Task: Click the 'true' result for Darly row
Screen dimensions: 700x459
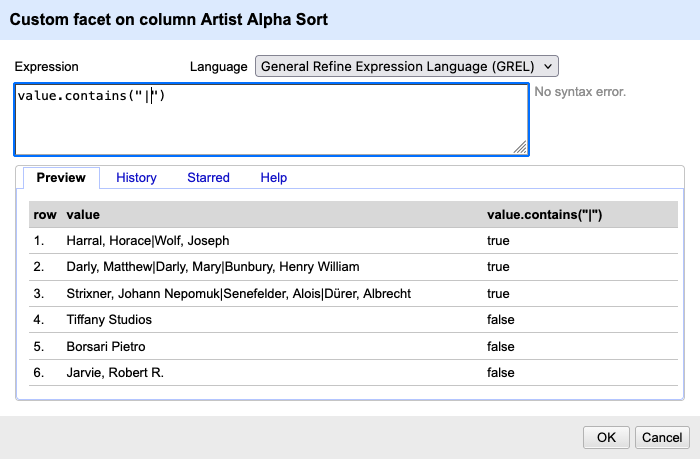Action: tap(498, 267)
